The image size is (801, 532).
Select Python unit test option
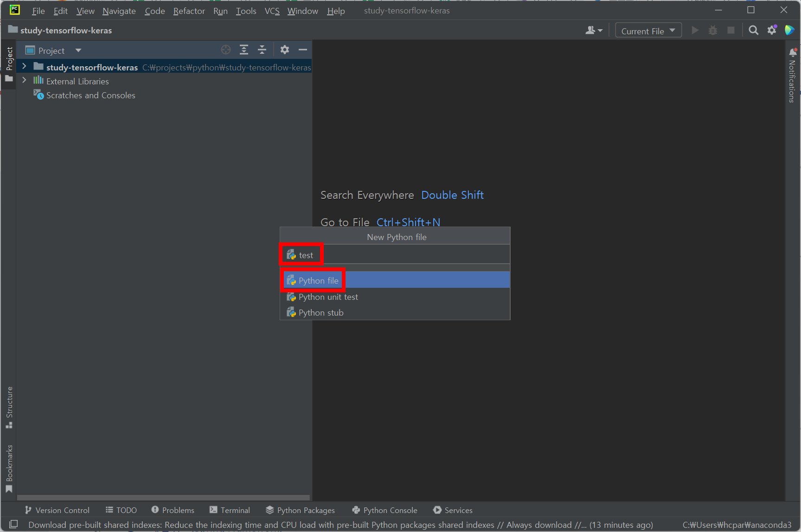[x=395, y=297]
